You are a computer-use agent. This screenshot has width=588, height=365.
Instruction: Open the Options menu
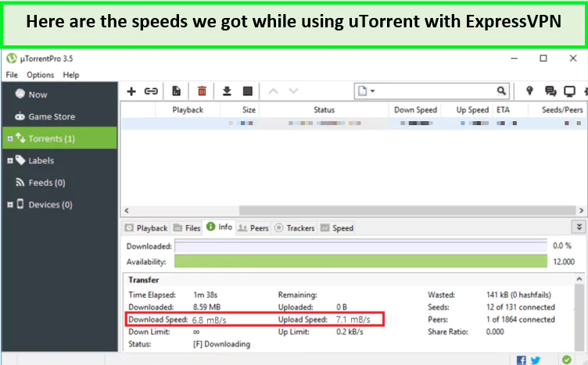40,75
